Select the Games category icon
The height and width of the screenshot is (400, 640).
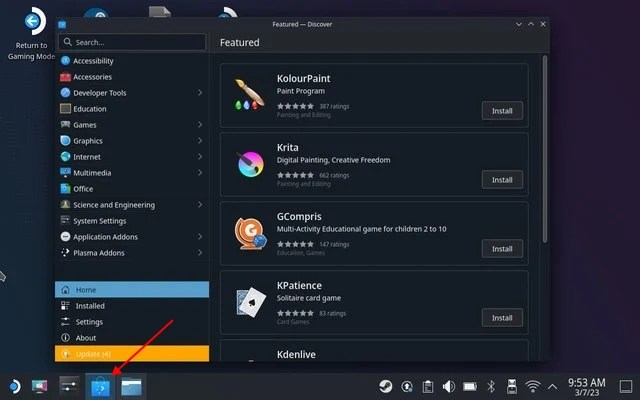pyautogui.click(x=65, y=124)
